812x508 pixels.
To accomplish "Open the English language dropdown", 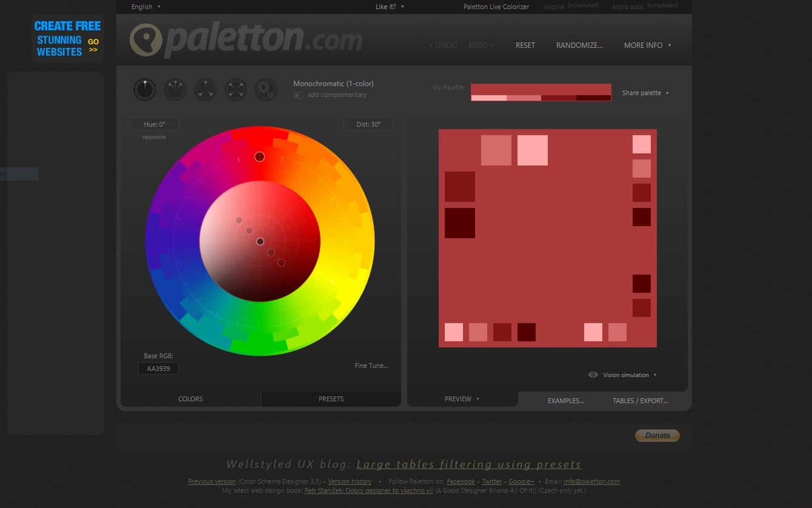I will pyautogui.click(x=146, y=7).
